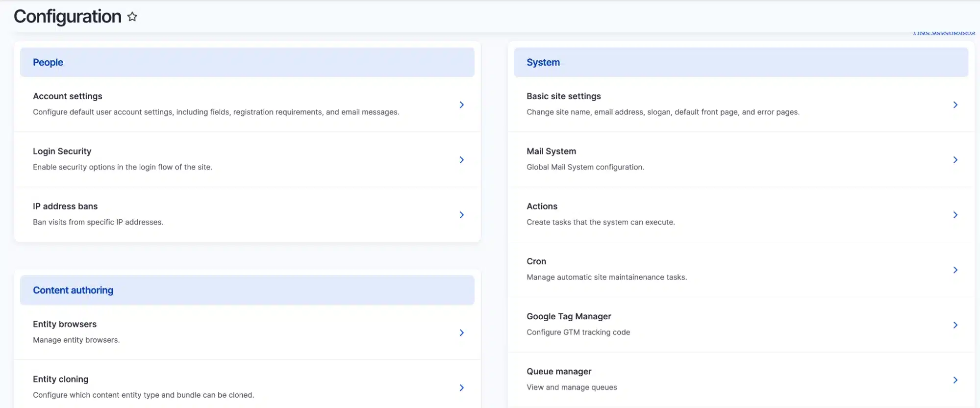Click the System section header

click(x=741, y=62)
